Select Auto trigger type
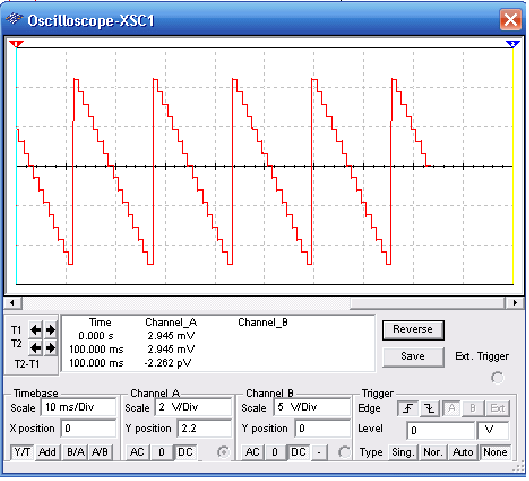This screenshot has height=481, width=529. pyautogui.click(x=463, y=453)
